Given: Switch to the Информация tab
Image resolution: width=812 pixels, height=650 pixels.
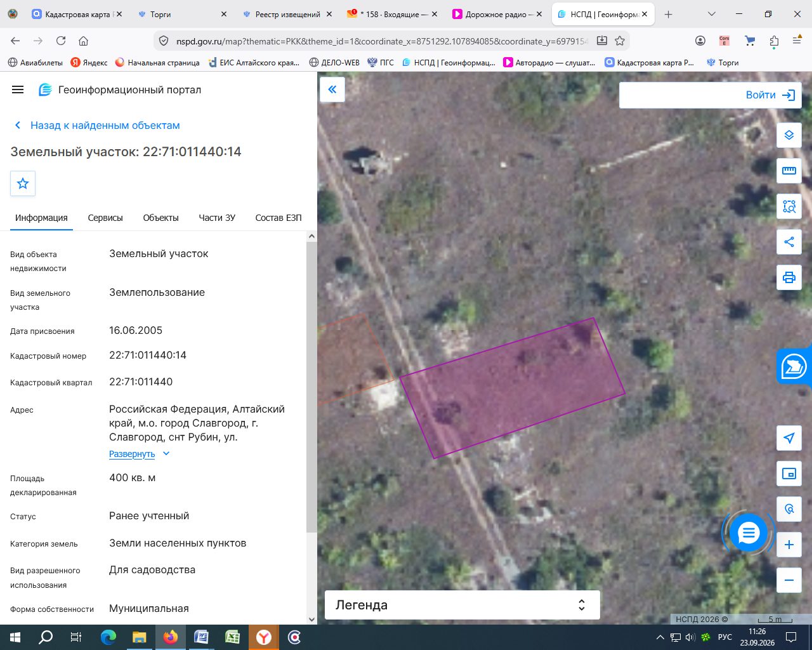Looking at the screenshot, I should coord(41,218).
